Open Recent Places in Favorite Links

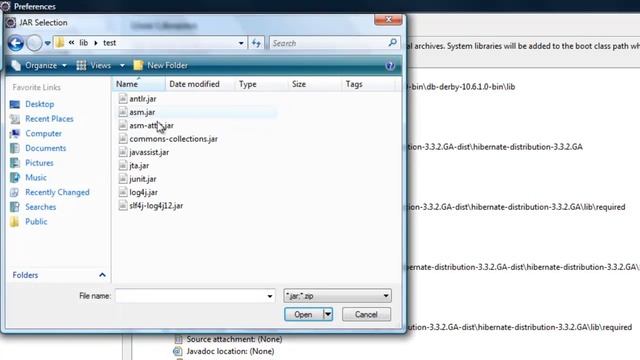pos(49,119)
